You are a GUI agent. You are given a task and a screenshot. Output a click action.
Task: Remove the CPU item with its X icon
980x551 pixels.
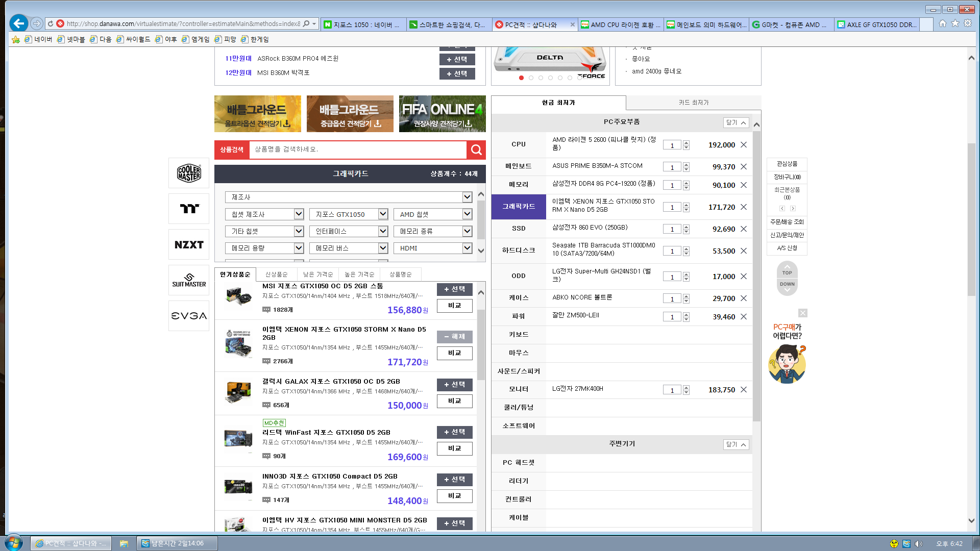tap(744, 145)
